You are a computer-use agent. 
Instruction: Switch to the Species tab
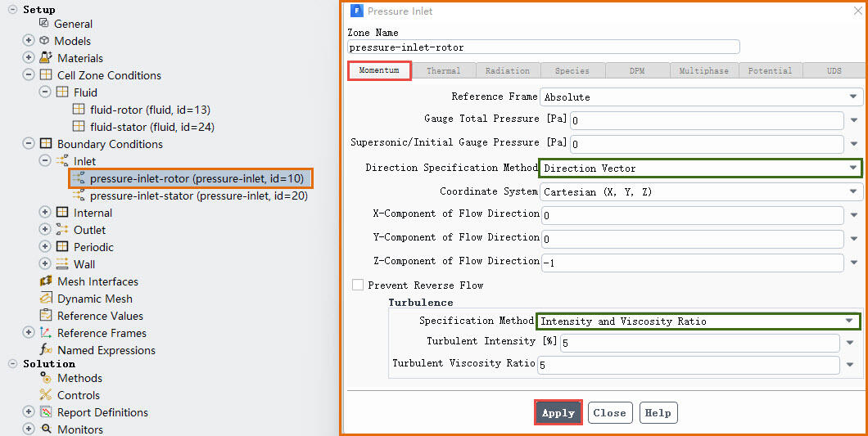click(572, 71)
